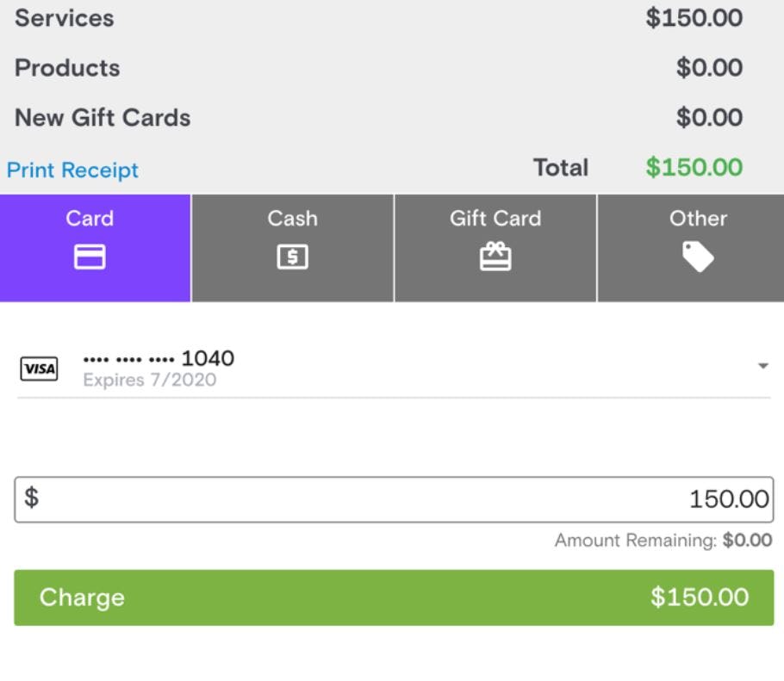The height and width of the screenshot is (681, 784).
Task: Click the green Total $150.00 amount
Action: [x=694, y=167]
